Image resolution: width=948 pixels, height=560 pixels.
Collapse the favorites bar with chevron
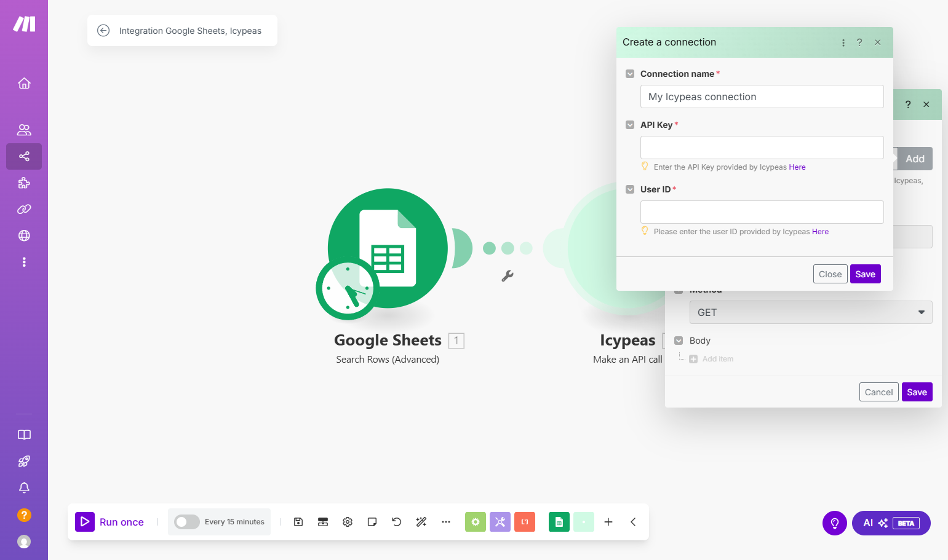[x=633, y=522]
